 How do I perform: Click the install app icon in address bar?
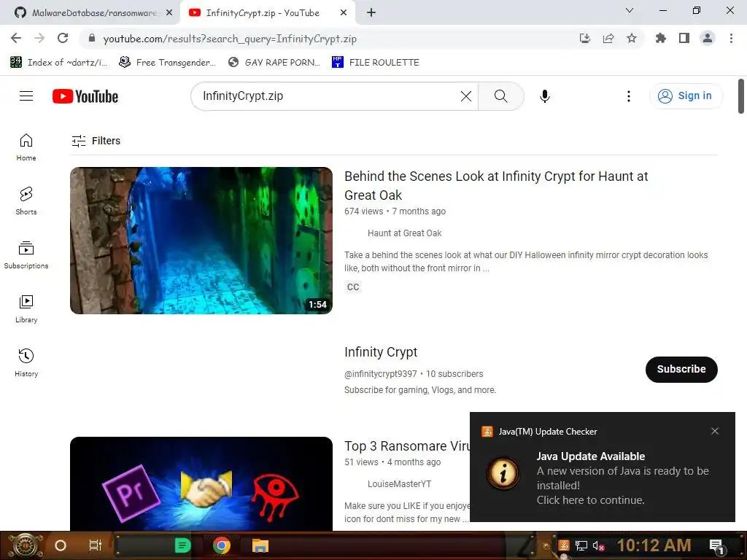point(585,39)
